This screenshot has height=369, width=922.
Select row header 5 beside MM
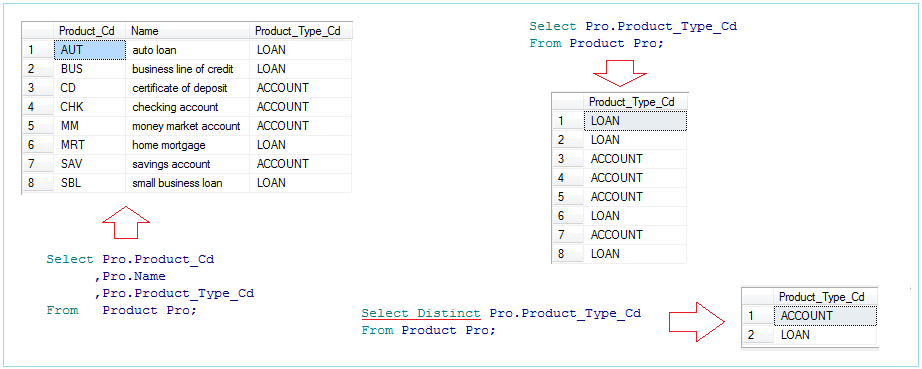(x=38, y=126)
